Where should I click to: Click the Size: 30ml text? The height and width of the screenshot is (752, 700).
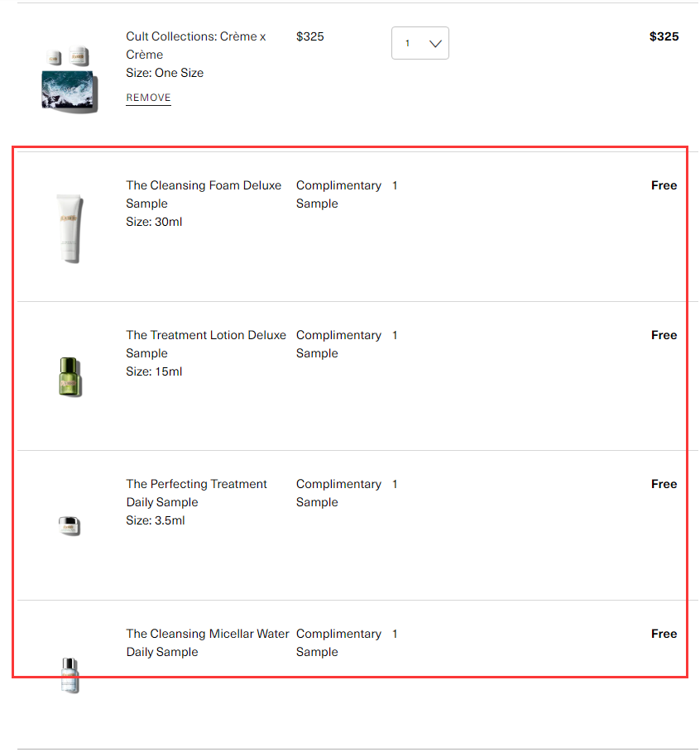click(x=154, y=222)
